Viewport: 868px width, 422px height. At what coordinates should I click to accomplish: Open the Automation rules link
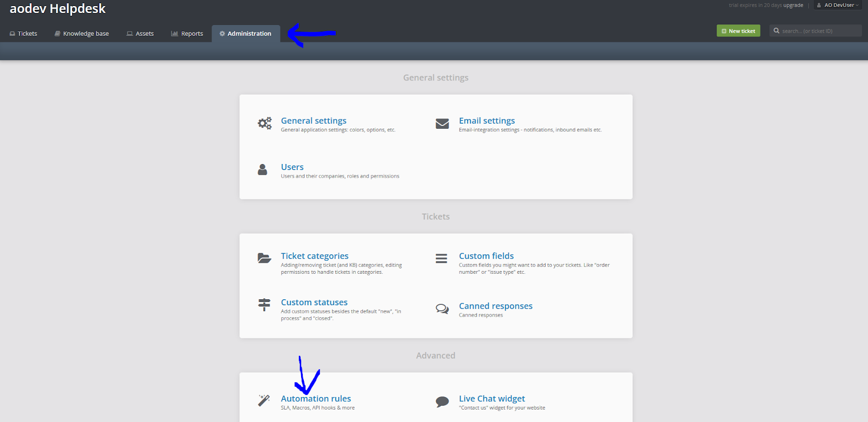click(x=316, y=399)
